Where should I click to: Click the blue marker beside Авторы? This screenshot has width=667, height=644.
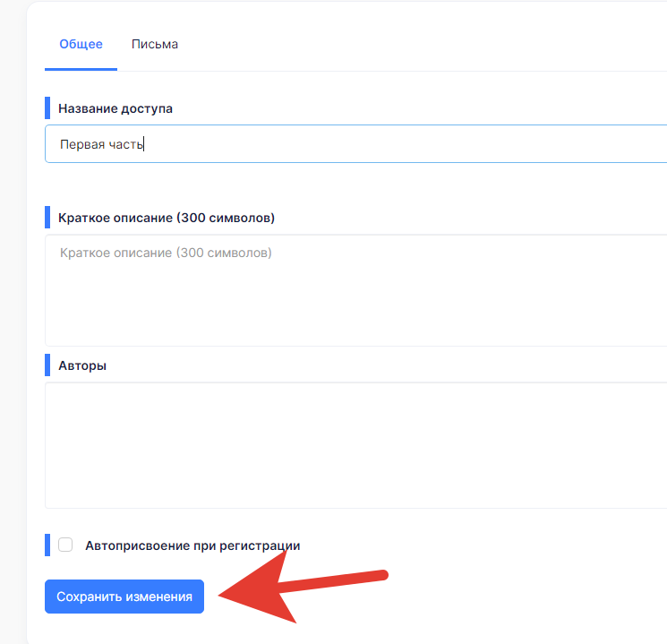47,365
